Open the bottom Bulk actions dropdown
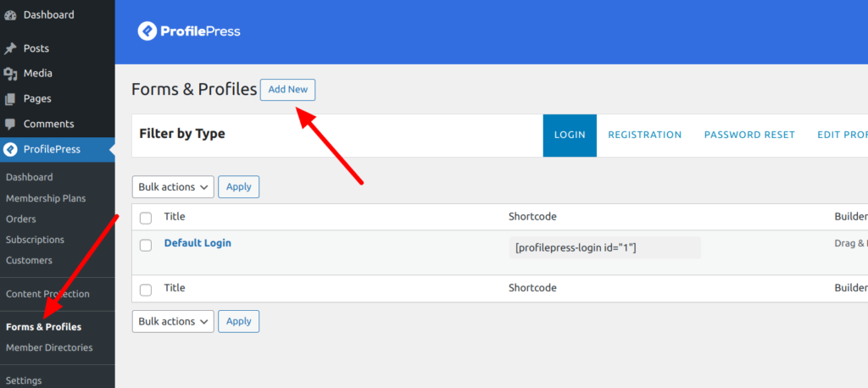Image resolution: width=868 pixels, height=388 pixels. [x=173, y=322]
